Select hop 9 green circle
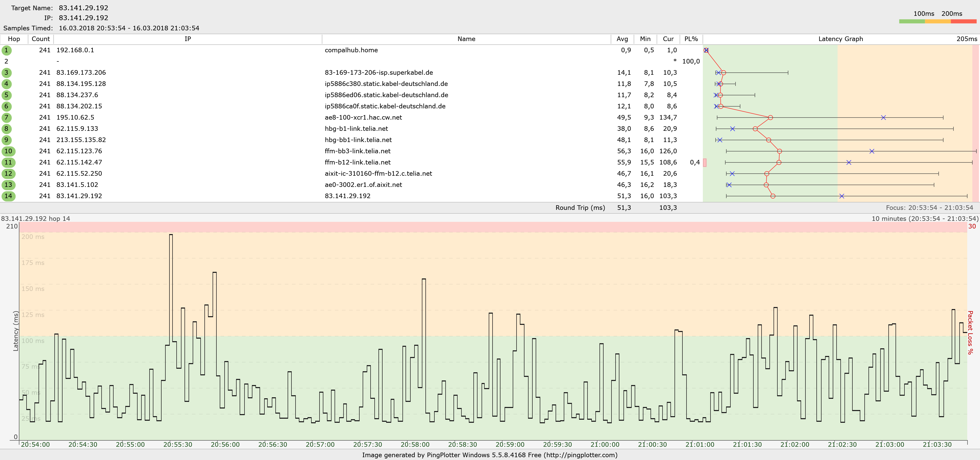This screenshot has height=460, width=980. pyautogui.click(x=6, y=140)
